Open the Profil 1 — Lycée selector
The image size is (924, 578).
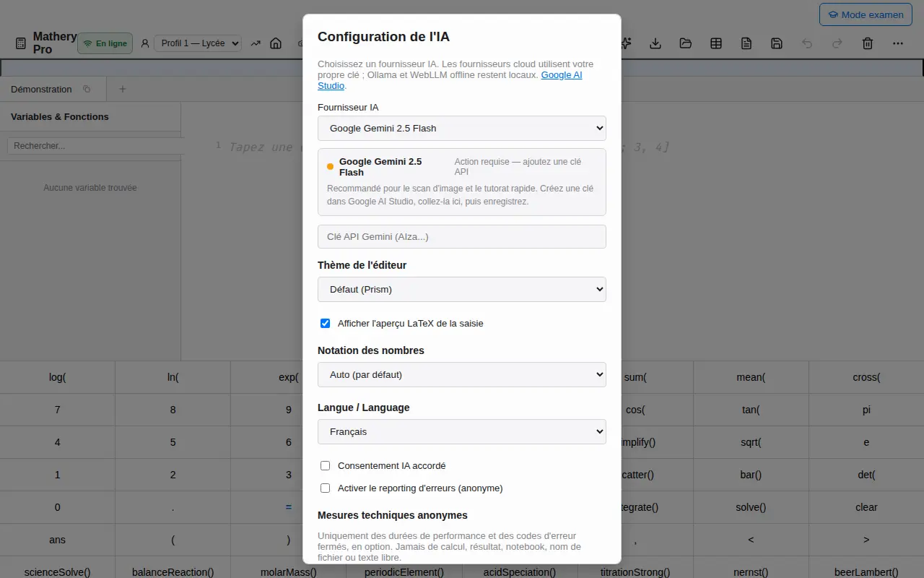point(198,43)
